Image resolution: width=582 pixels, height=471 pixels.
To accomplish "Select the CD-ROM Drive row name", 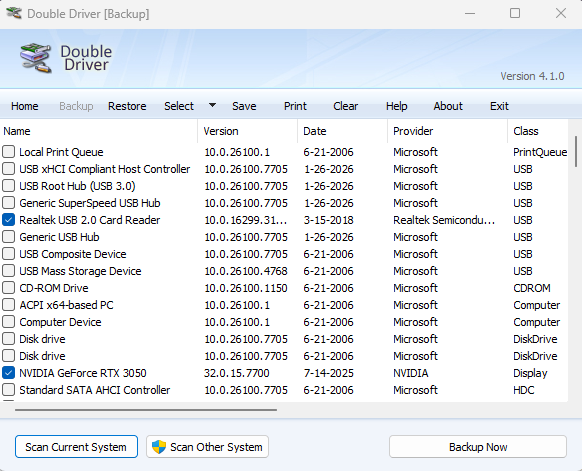I will click(54, 288).
